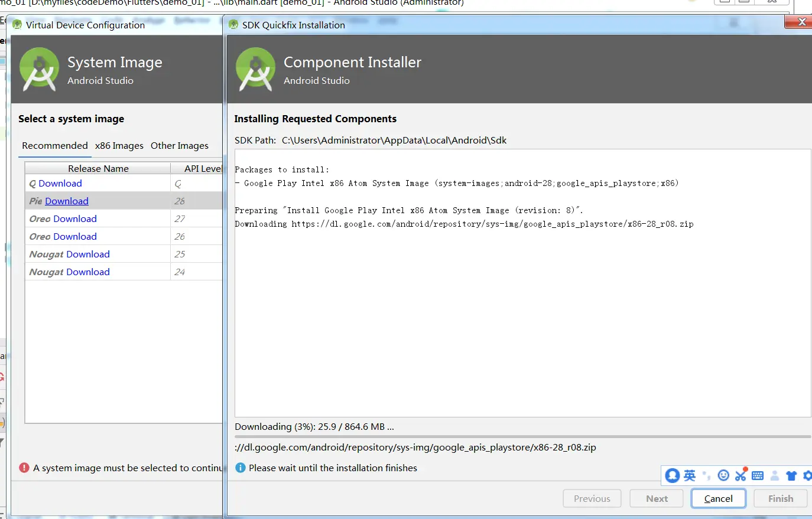Click the Android Studio logo beside System Image
The width and height of the screenshot is (812, 519).
coord(40,70)
